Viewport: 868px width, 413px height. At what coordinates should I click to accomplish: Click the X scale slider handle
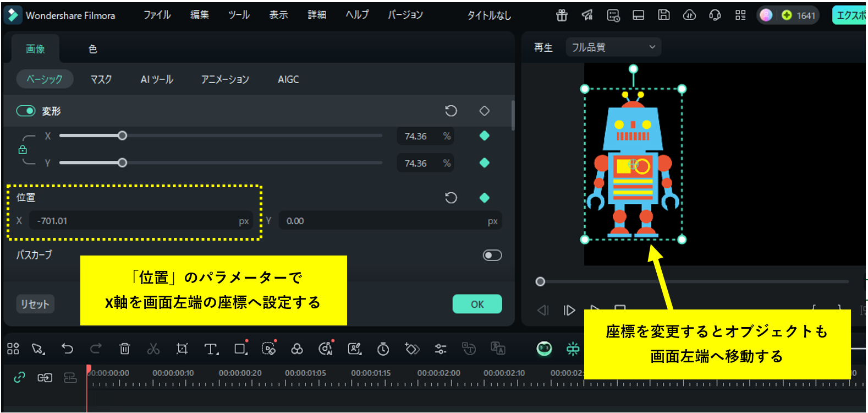tap(122, 135)
